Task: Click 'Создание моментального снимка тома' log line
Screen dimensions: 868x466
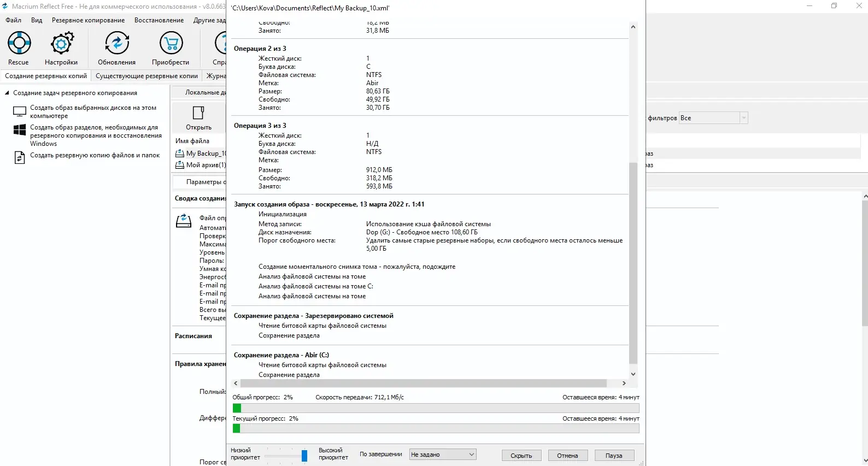Action: 357,267
